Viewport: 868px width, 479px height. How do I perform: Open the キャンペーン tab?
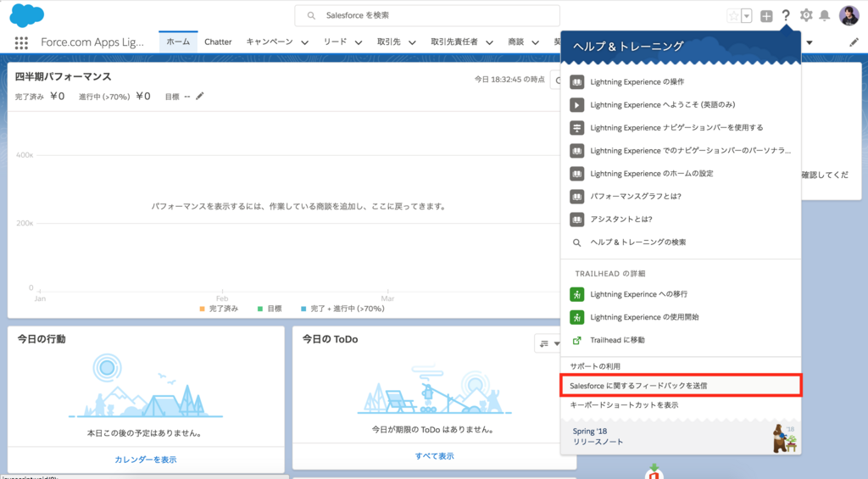(270, 42)
